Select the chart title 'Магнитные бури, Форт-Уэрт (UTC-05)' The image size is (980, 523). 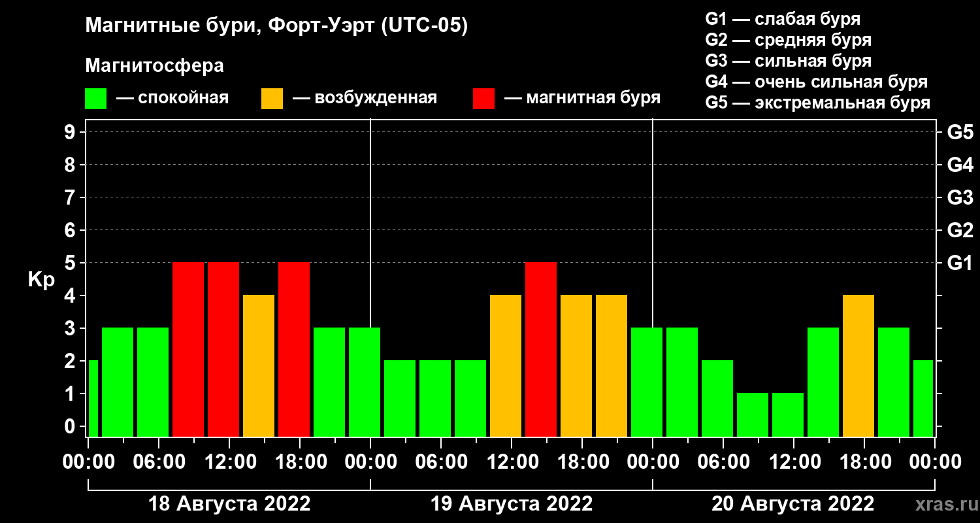click(x=277, y=27)
